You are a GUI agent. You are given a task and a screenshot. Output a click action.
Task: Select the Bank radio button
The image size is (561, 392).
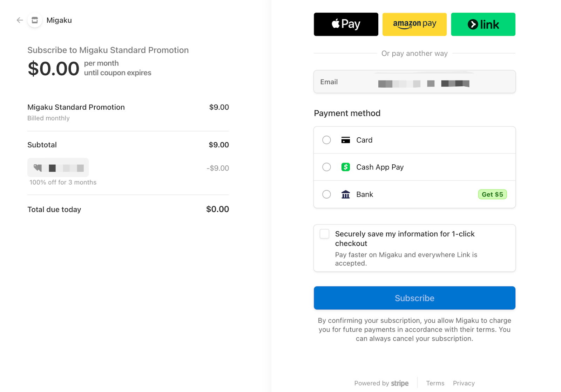(x=326, y=194)
